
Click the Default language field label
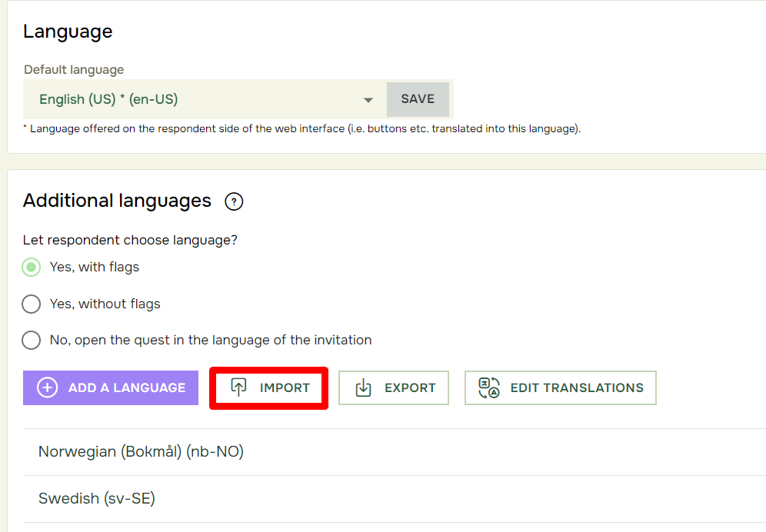(74, 70)
